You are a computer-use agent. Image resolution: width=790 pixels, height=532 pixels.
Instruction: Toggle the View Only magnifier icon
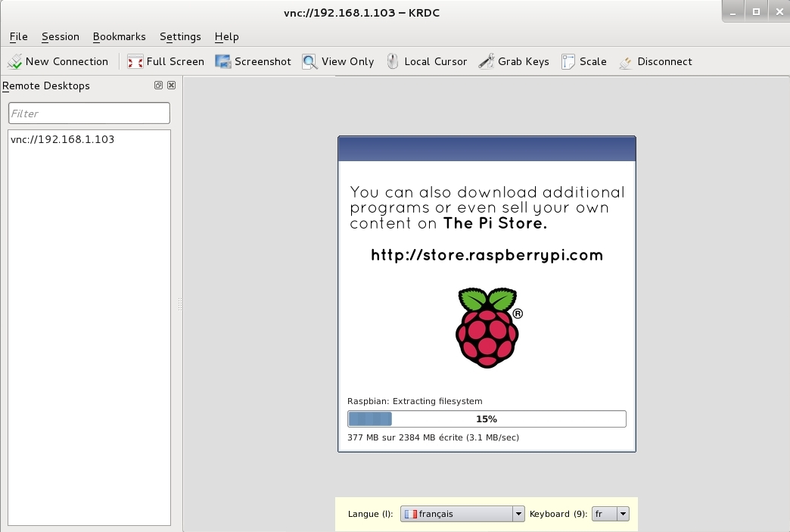[x=309, y=61]
